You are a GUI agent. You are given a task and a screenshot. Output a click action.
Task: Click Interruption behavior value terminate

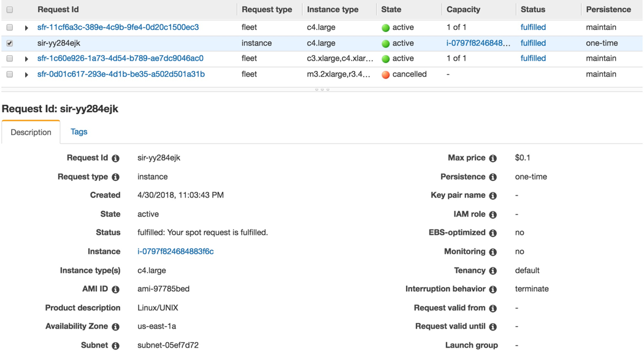tap(532, 289)
